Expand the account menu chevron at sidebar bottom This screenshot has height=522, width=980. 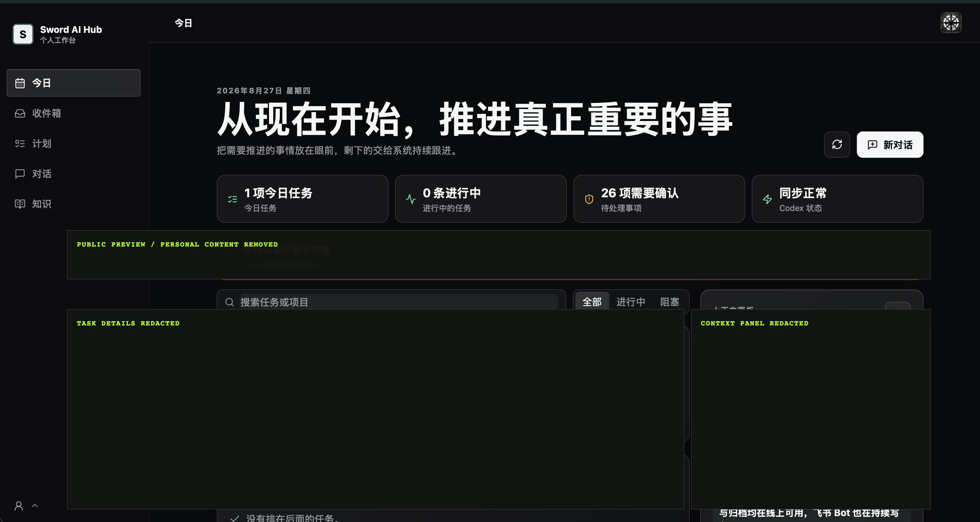[x=35, y=506]
